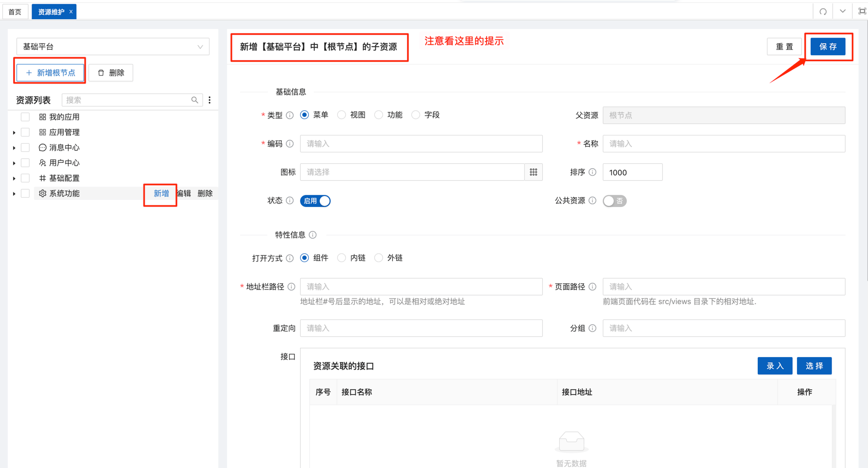
Task: Click the icon picker grid button
Action: 533,172
